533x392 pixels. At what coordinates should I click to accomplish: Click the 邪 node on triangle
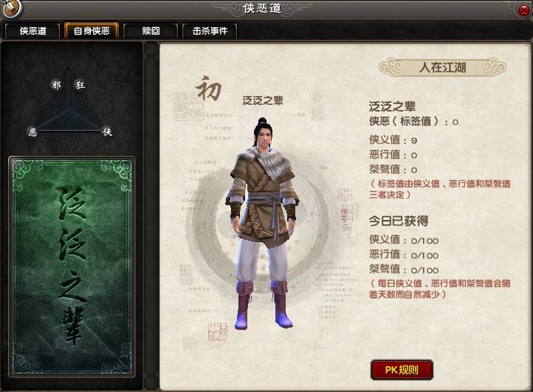click(x=56, y=85)
